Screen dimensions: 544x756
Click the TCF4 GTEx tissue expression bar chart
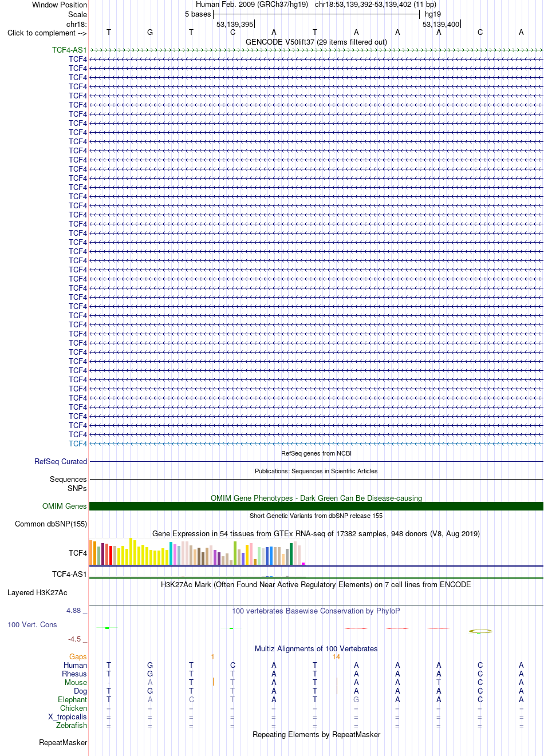(x=197, y=552)
